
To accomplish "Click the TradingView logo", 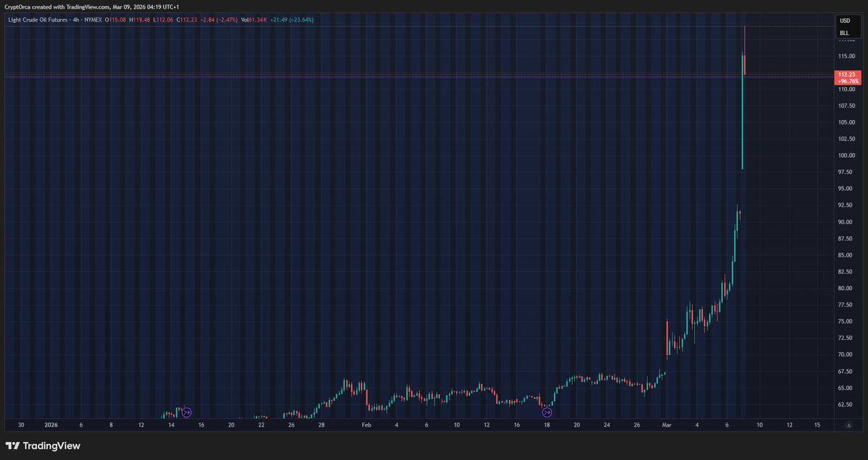I will pos(43,446).
